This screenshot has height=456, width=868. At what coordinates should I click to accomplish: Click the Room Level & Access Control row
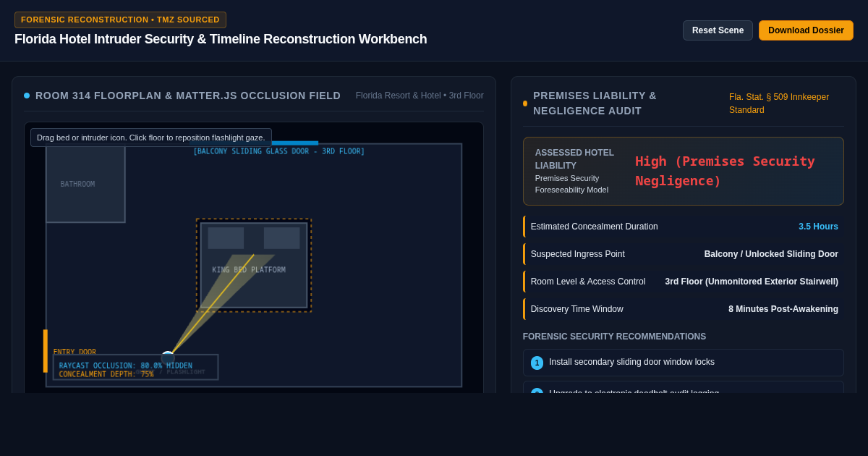684,282
